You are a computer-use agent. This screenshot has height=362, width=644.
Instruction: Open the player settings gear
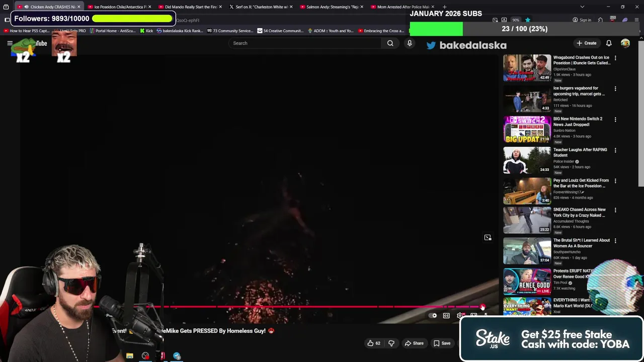(x=459, y=316)
